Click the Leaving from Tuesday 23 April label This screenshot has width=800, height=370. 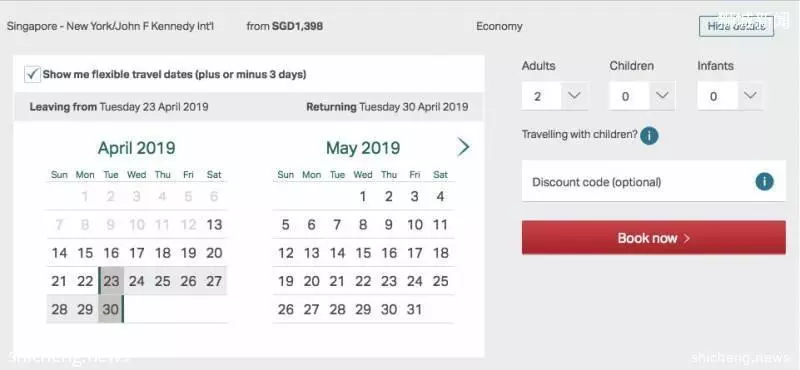pyautogui.click(x=119, y=107)
